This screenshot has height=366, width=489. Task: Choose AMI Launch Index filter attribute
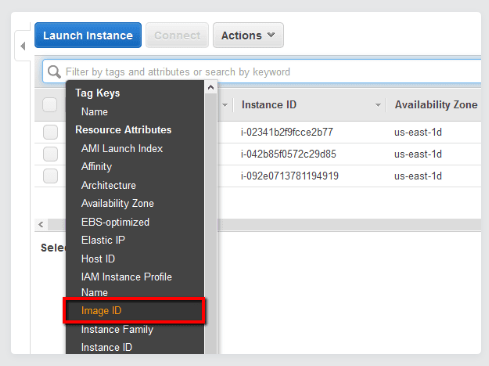coord(122,148)
